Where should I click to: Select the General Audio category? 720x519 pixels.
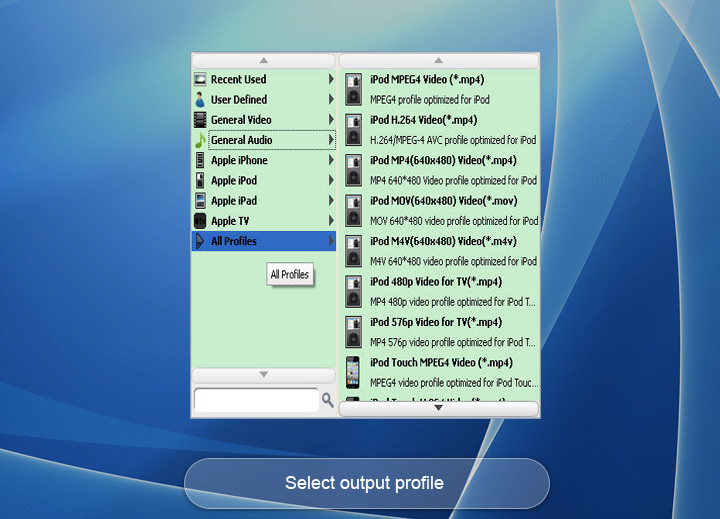(x=264, y=140)
